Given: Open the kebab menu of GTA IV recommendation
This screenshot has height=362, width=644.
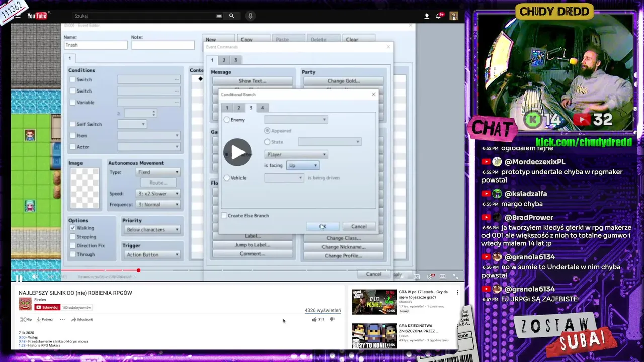Looking at the screenshot, I should pyautogui.click(x=457, y=292).
